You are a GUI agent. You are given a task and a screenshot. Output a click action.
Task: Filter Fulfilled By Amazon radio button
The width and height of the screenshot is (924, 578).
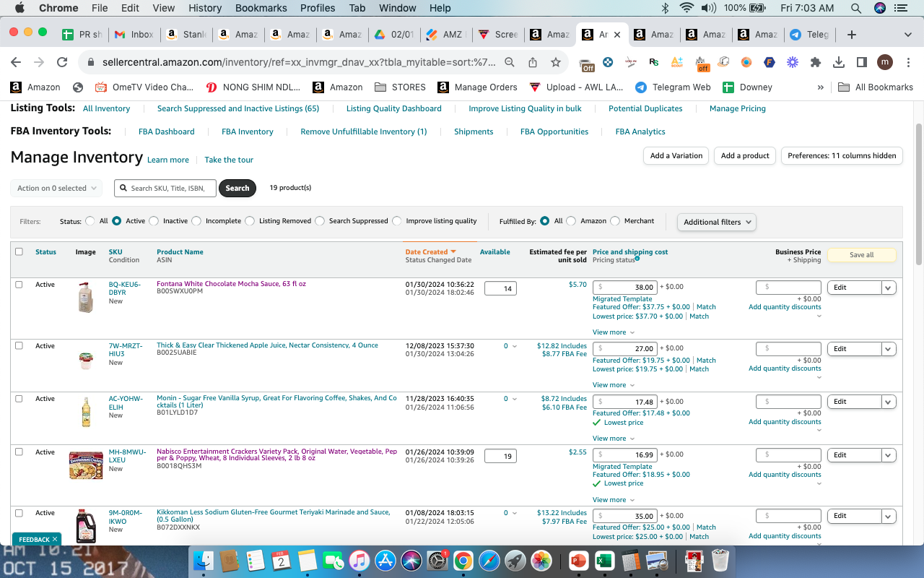point(572,221)
